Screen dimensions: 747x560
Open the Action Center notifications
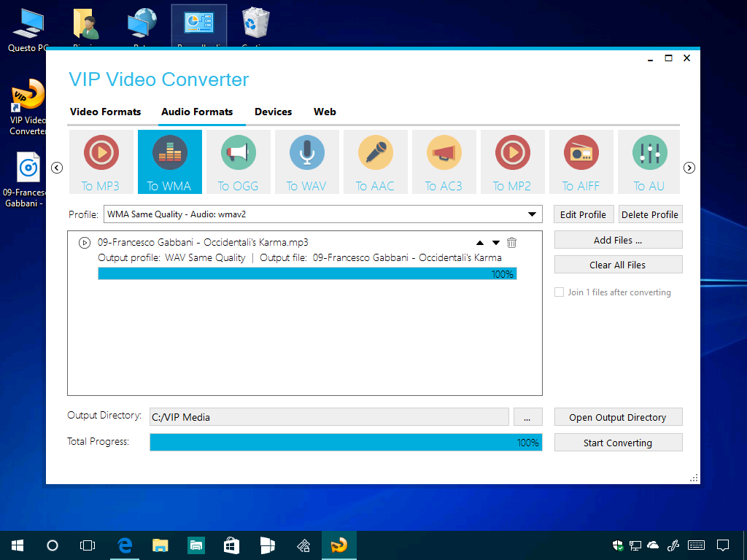coord(723,545)
